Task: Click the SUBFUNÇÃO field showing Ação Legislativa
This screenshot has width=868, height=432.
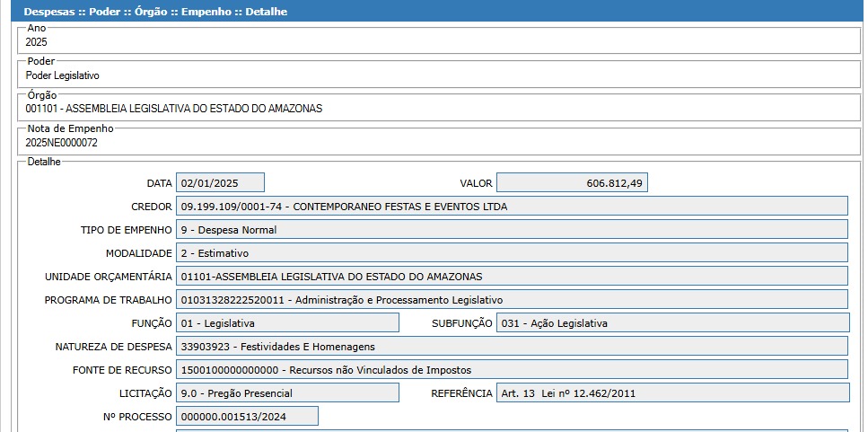Action: [x=672, y=322]
